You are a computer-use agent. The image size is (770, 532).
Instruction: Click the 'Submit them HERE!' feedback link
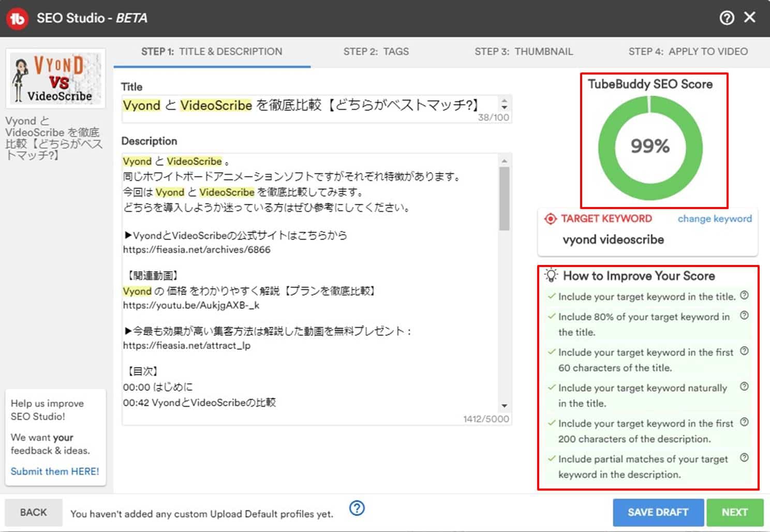[x=55, y=471]
